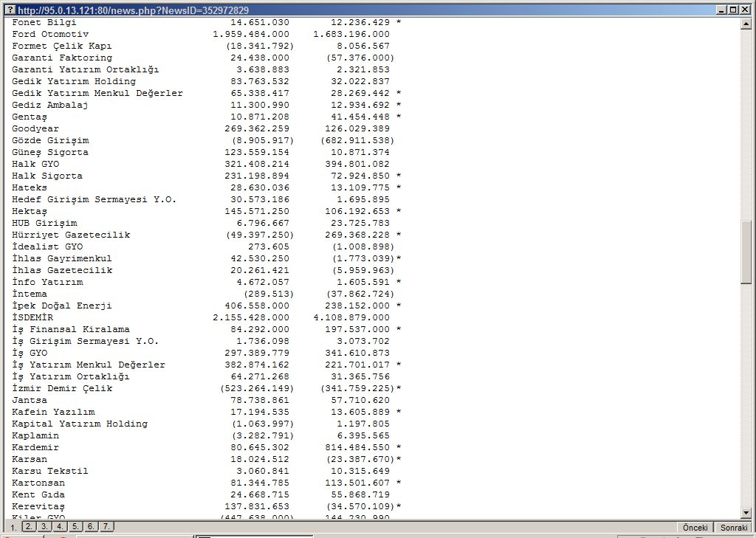Click the value 1.959.484.000 for Ford Otomotiv
This screenshot has height=538, width=756.
pos(251,34)
